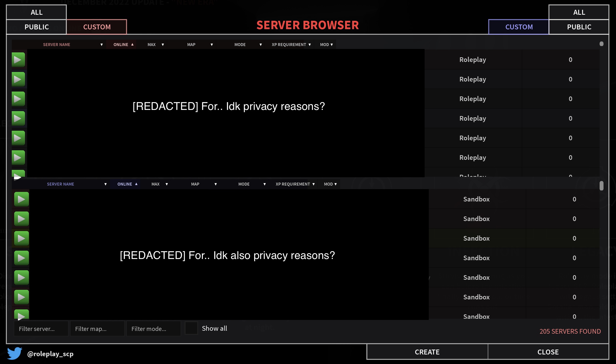The width and height of the screenshot is (616, 364).
Task: Click the third green play button icon
Action: [x=18, y=99]
